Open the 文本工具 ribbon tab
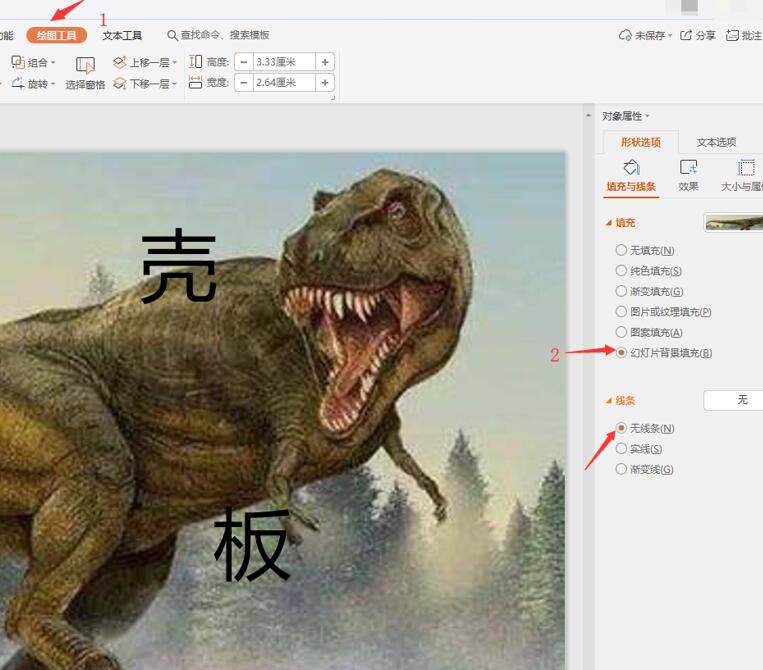The height and width of the screenshot is (670, 763). point(122,36)
